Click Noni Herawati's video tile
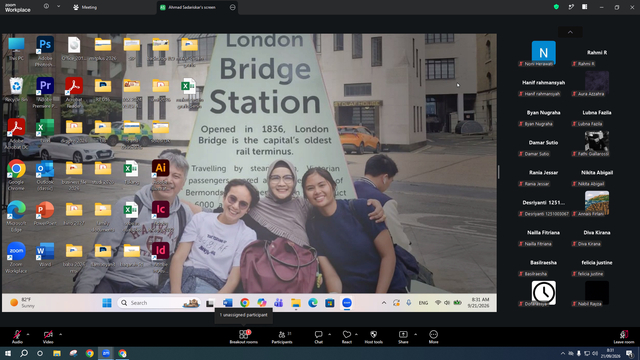 tap(543, 53)
